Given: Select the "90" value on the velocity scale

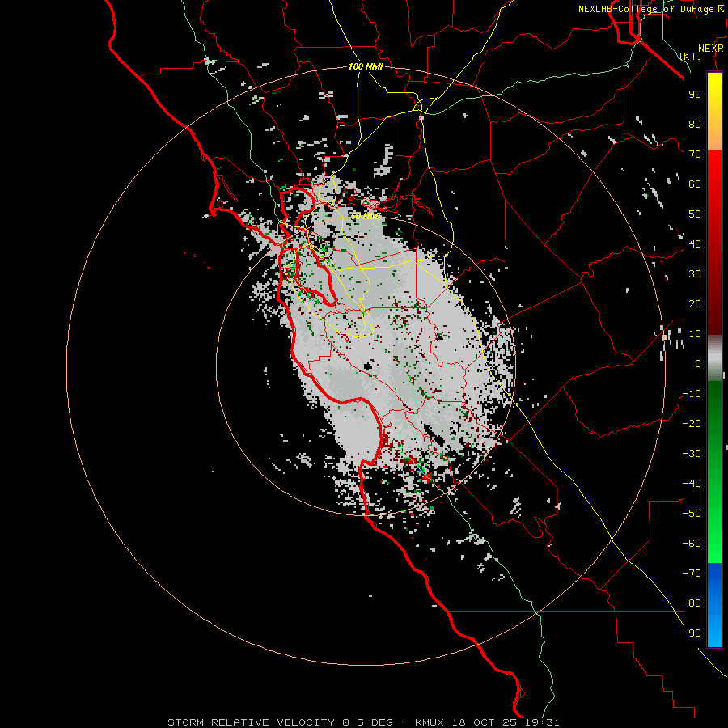Looking at the screenshot, I should pyautogui.click(x=695, y=95).
